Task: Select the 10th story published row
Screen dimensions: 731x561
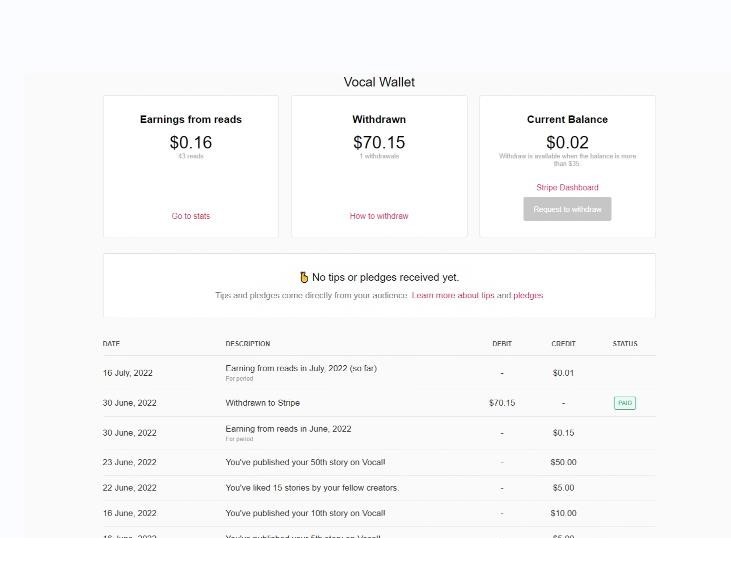Action: pyautogui.click(x=379, y=513)
